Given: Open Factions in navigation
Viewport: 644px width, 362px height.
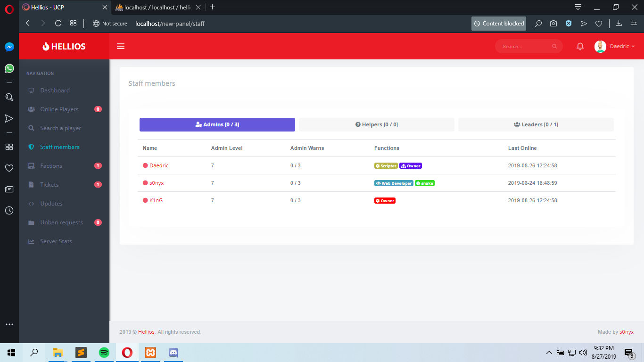Looking at the screenshot, I should (x=64, y=166).
